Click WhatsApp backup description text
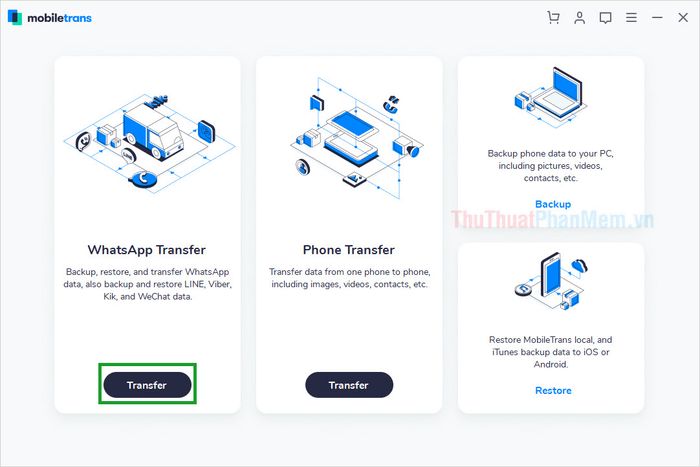Screen dimensions: 700x467 coord(147,284)
